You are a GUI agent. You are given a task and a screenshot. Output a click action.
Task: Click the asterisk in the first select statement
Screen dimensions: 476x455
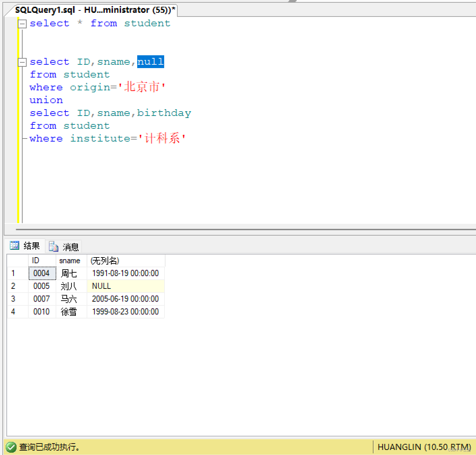80,23
